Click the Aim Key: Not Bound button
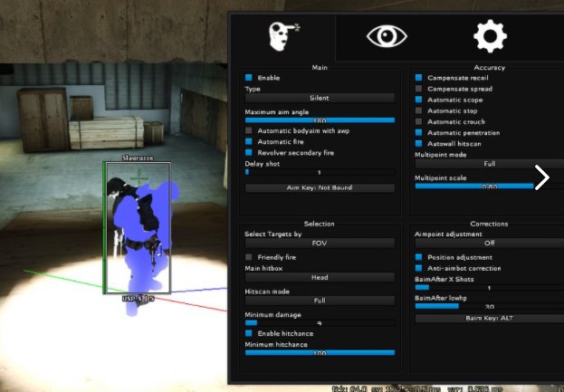Screen dimensions: 564x392 (x=320, y=187)
